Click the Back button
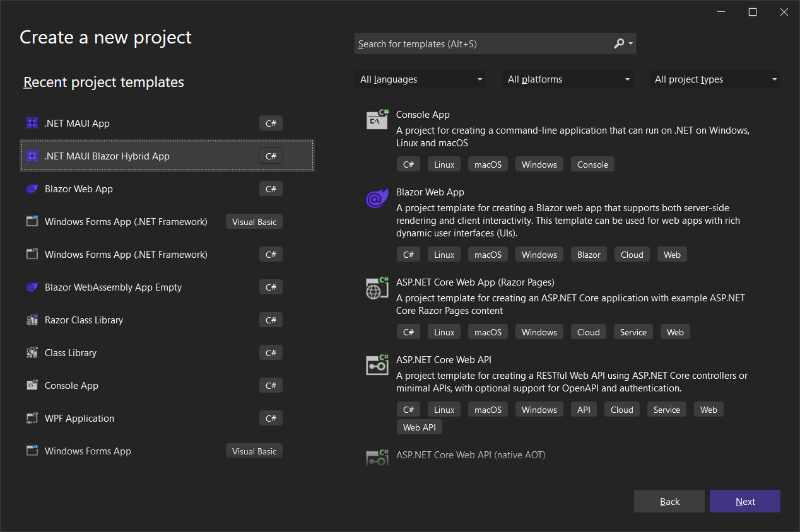800x532 pixels. [669, 501]
